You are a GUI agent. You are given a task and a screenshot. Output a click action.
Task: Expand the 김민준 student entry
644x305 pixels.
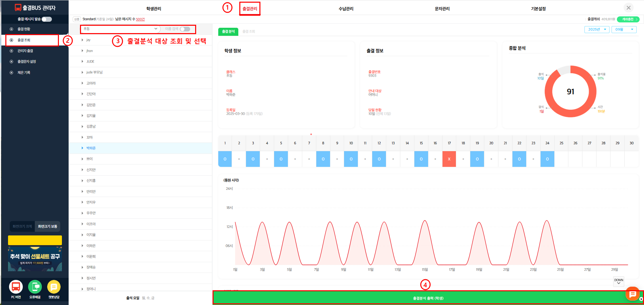[91, 105]
